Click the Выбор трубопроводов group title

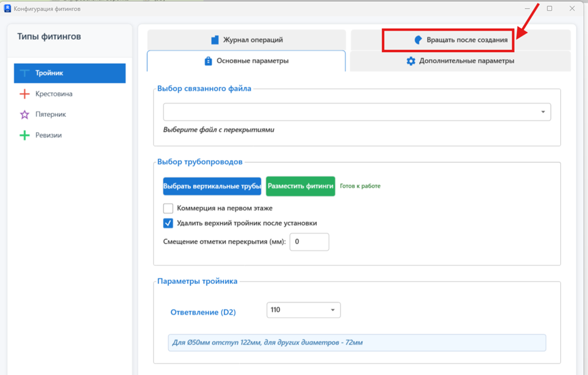coord(200,162)
